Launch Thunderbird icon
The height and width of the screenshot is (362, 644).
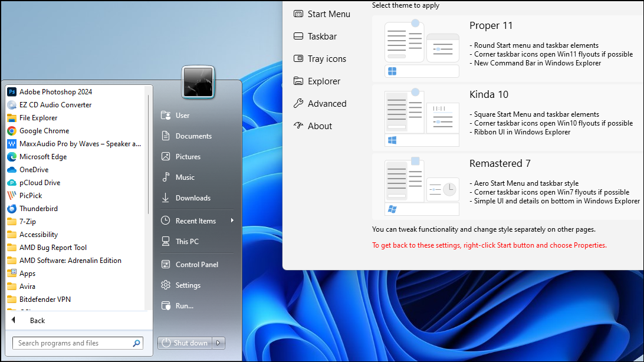tap(12, 209)
